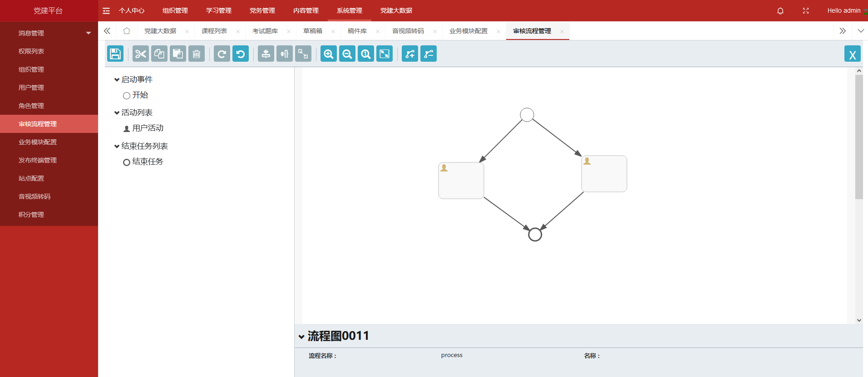
Task: Click the process name value field
Action: (x=452, y=355)
